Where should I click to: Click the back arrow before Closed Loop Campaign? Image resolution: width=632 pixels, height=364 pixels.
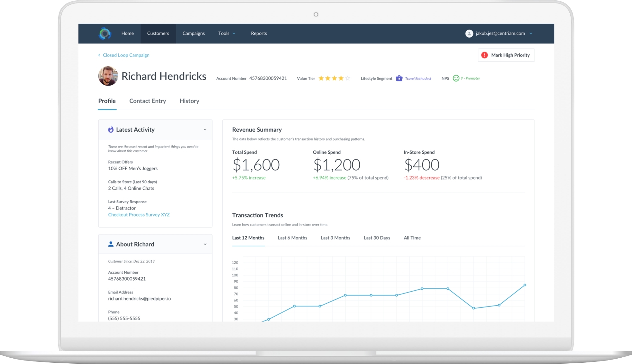point(99,55)
